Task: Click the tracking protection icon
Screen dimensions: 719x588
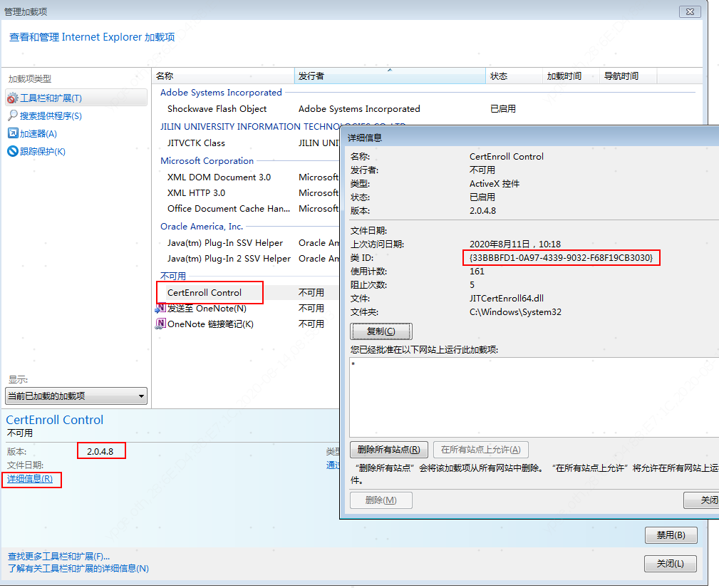Action: [x=13, y=151]
